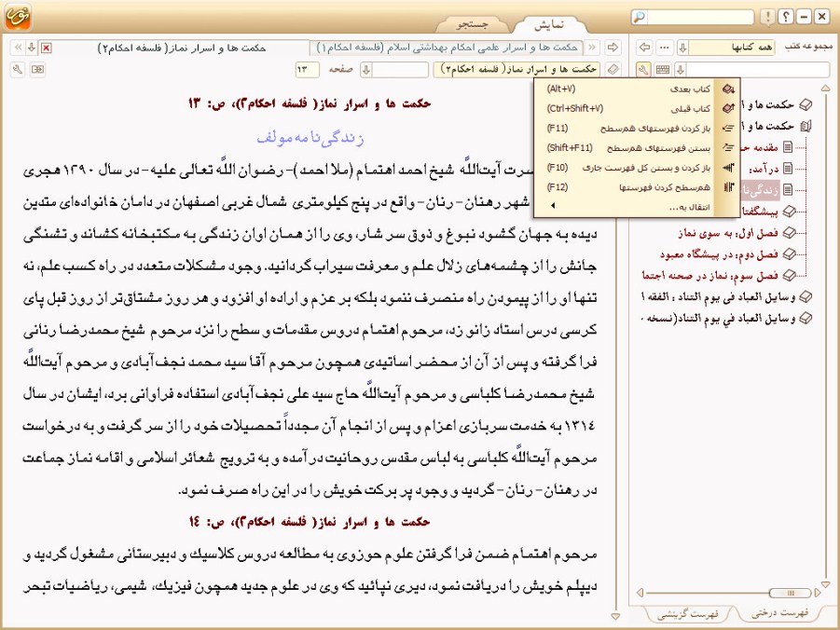Click book icon beside فصل اول: به سوی نماز

[x=789, y=233]
